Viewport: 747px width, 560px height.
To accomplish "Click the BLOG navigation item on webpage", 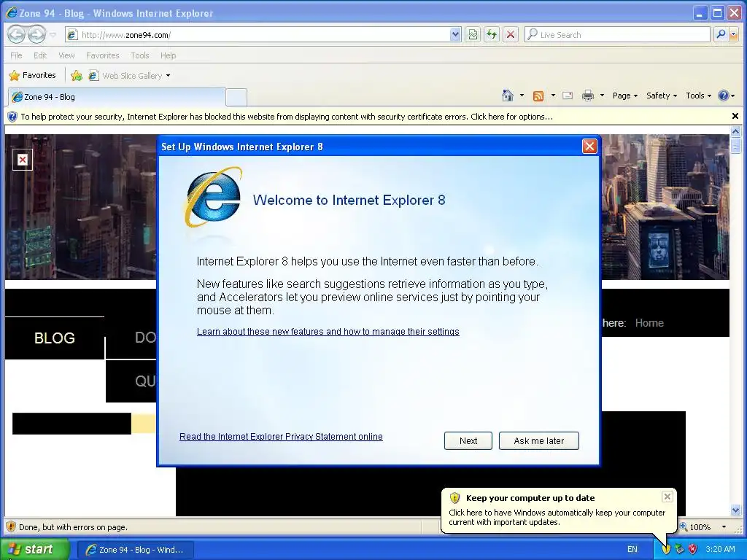I will click(x=54, y=338).
